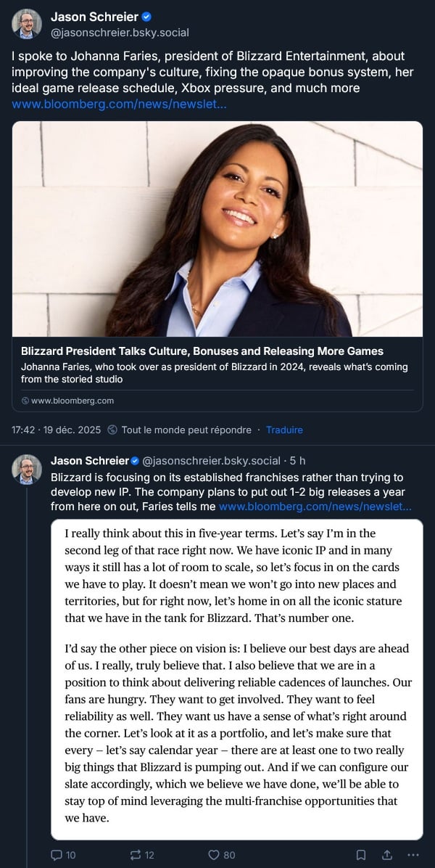Click the '5 h' timestamp on the reply
Viewport: 435px width, 868px height.
[x=297, y=461]
